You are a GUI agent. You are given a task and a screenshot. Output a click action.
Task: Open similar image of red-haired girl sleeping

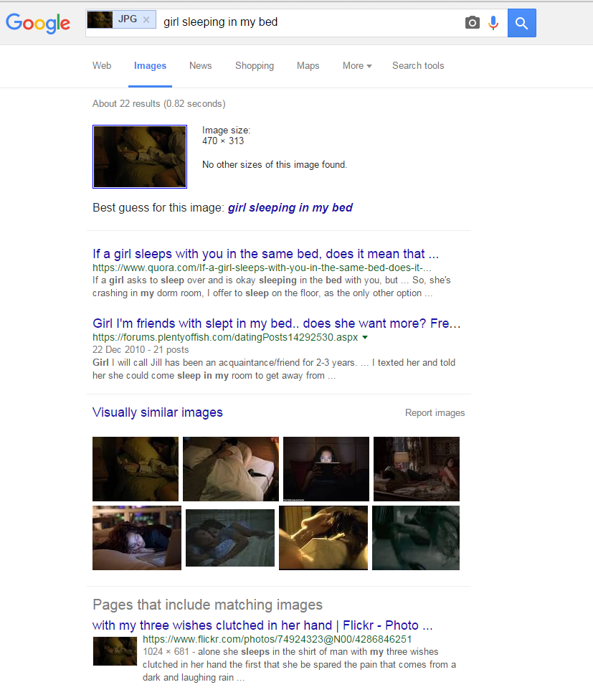pos(137,538)
